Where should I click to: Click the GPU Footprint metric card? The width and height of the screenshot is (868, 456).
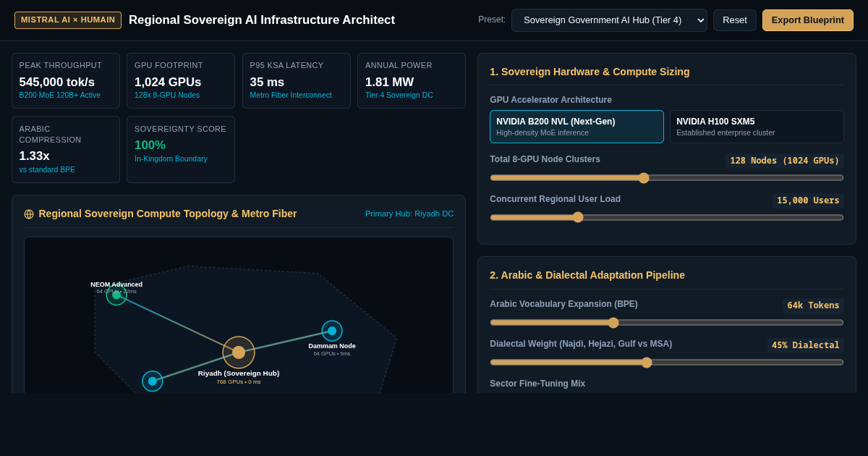click(181, 81)
